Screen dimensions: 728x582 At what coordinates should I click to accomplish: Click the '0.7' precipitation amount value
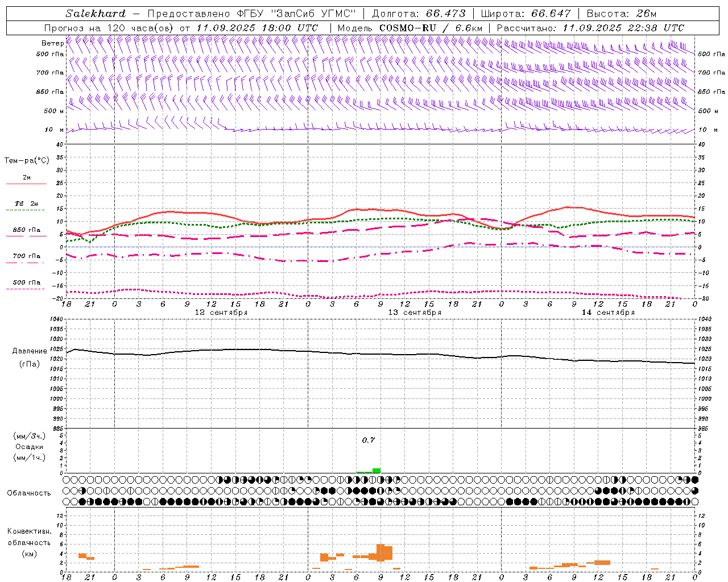(x=369, y=440)
